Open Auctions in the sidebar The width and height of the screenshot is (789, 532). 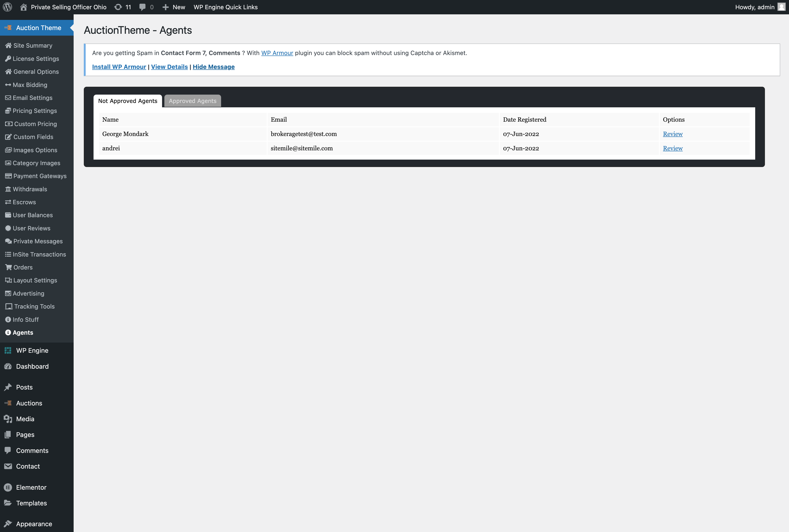point(29,403)
